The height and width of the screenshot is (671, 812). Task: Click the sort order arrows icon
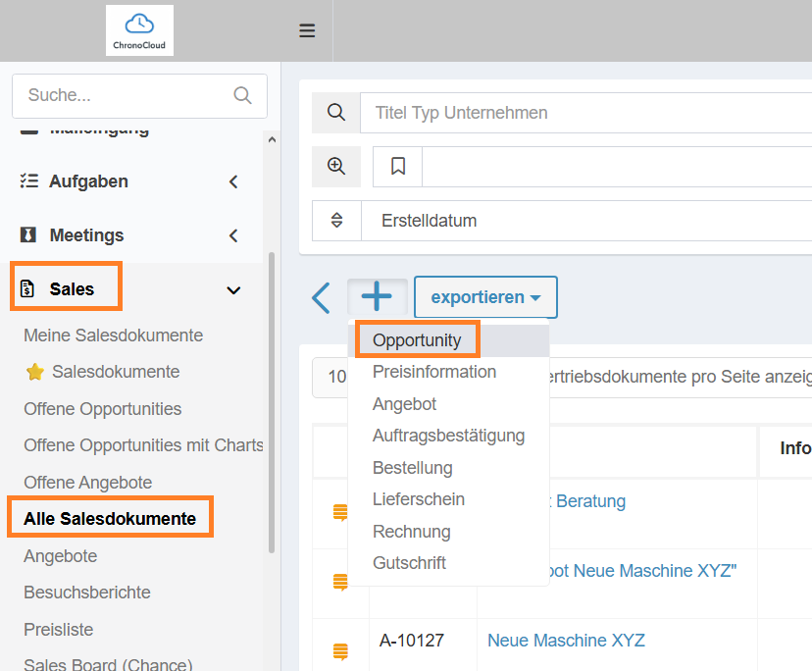pyautogui.click(x=336, y=221)
